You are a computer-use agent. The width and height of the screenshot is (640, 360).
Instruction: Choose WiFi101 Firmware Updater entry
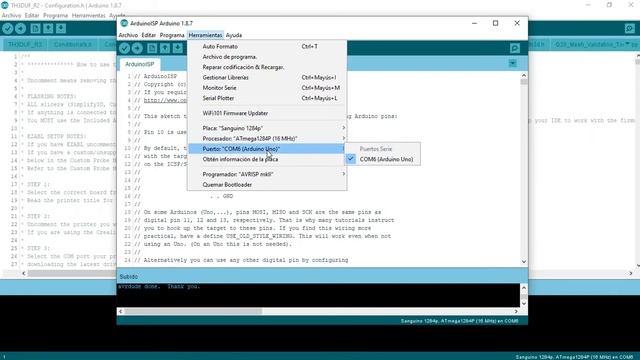[x=267, y=113]
